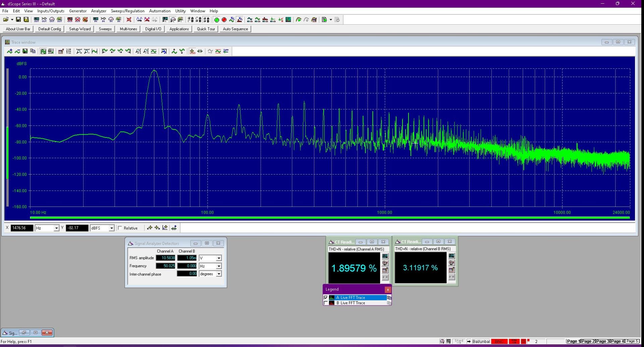This screenshot has height=347, width=644.
Task: Click the Y cursor value field -82.17
Action: [x=77, y=228]
